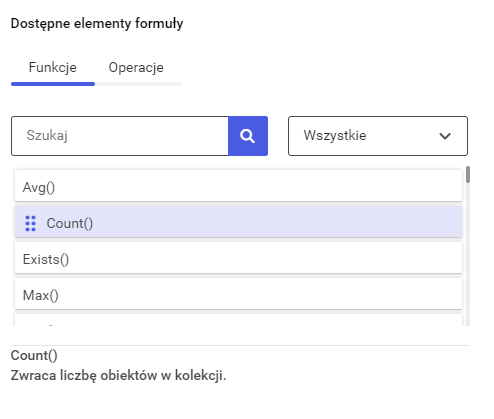Select the Exists() function row
The width and height of the screenshot is (494, 419).
point(238,258)
